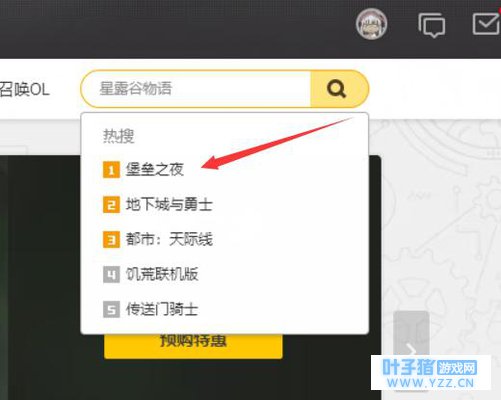Screen dimensions: 501x400
Task: Select hot search 堡垒之夜
Action: coord(155,170)
